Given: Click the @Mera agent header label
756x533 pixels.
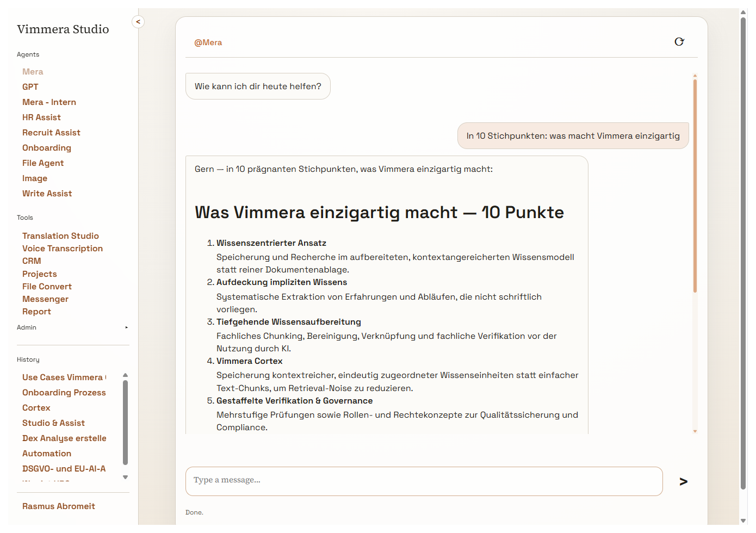Looking at the screenshot, I should click(x=208, y=42).
